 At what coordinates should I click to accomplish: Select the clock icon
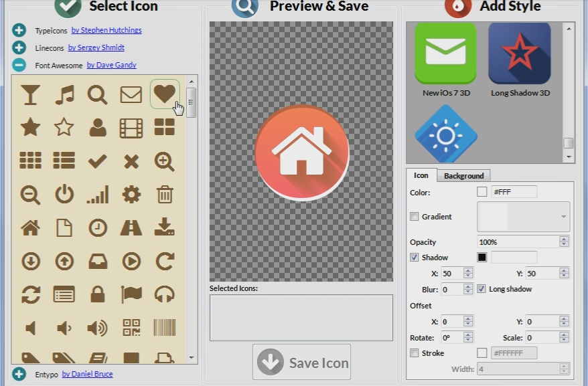click(98, 228)
